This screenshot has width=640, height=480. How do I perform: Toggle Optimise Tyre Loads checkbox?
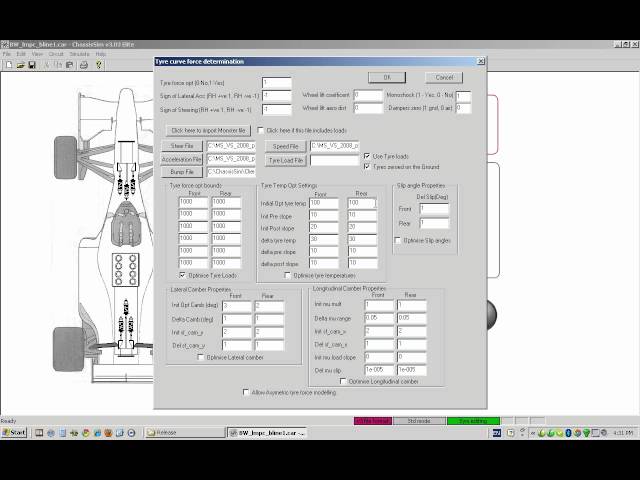[x=182, y=275]
